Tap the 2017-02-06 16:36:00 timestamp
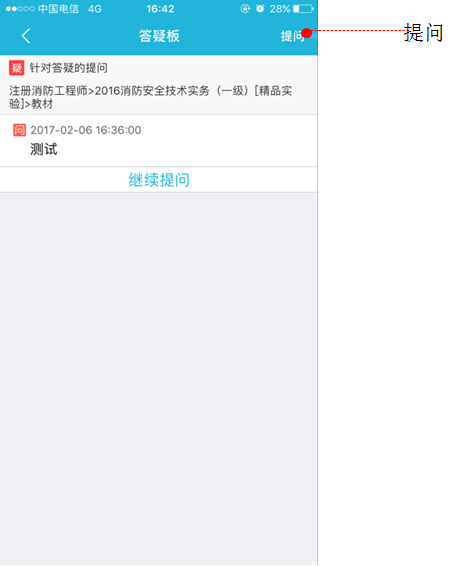Image resolution: width=455 pixels, height=566 pixels. click(86, 130)
